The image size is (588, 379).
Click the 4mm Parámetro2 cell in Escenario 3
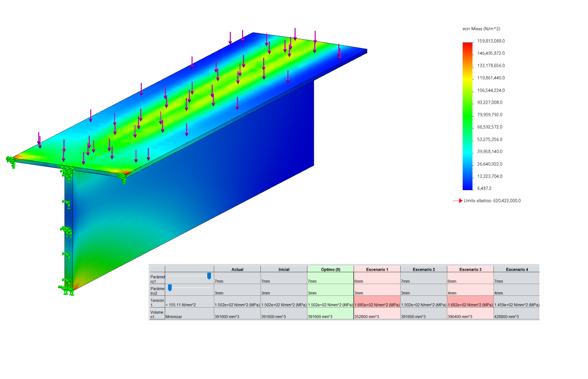coord(470,290)
